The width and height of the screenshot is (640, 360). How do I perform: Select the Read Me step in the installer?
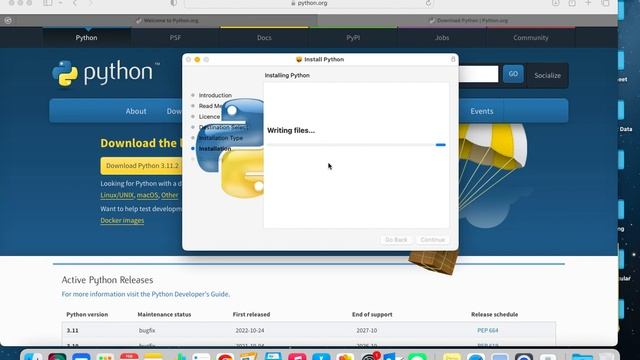pos(211,106)
